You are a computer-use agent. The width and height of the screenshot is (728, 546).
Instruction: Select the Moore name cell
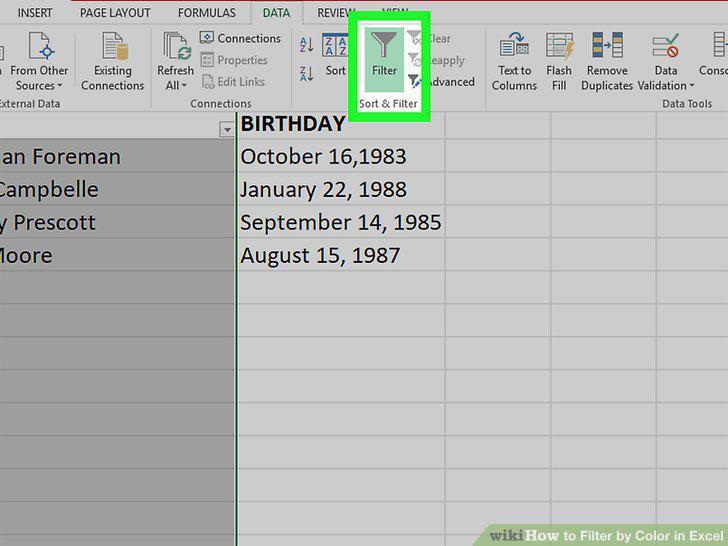[x=117, y=255]
